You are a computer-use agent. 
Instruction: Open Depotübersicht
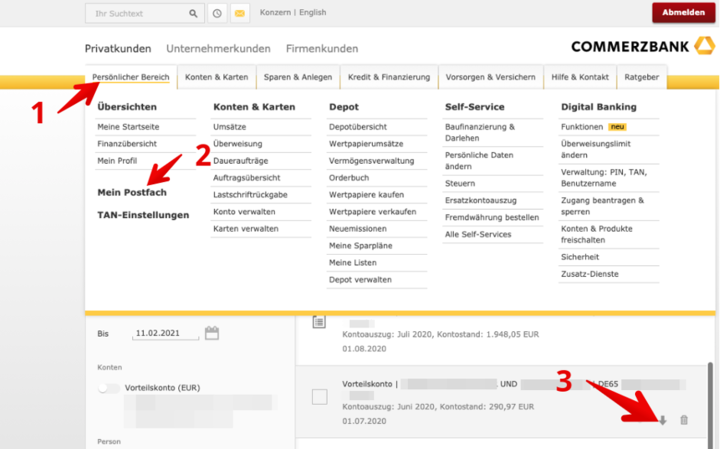coord(358,127)
